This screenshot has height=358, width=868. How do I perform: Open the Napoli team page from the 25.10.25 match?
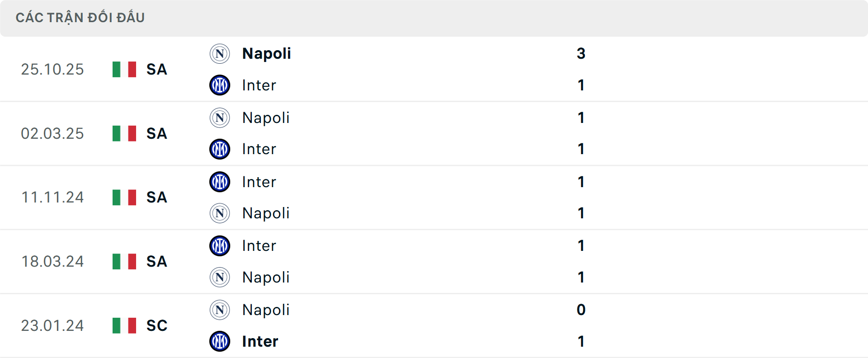point(266,53)
